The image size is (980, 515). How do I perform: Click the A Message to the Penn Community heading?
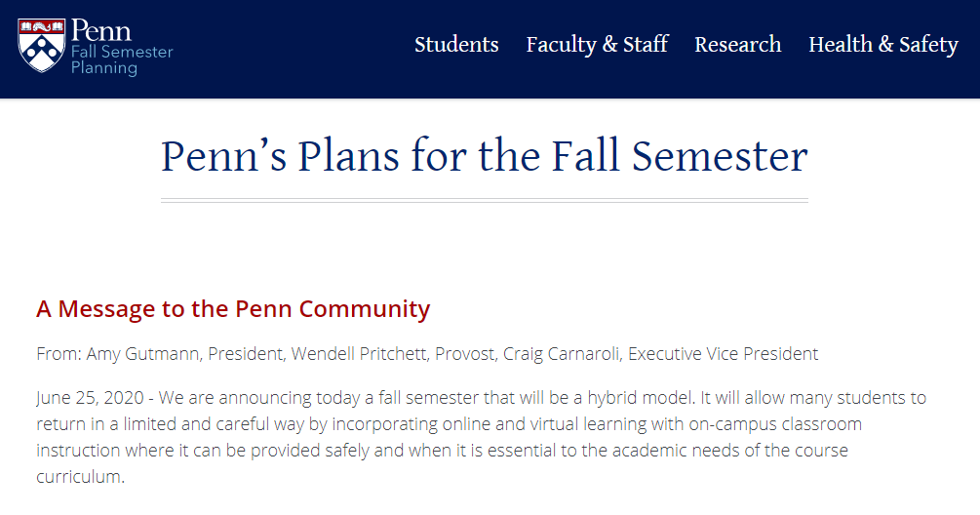pos(233,309)
